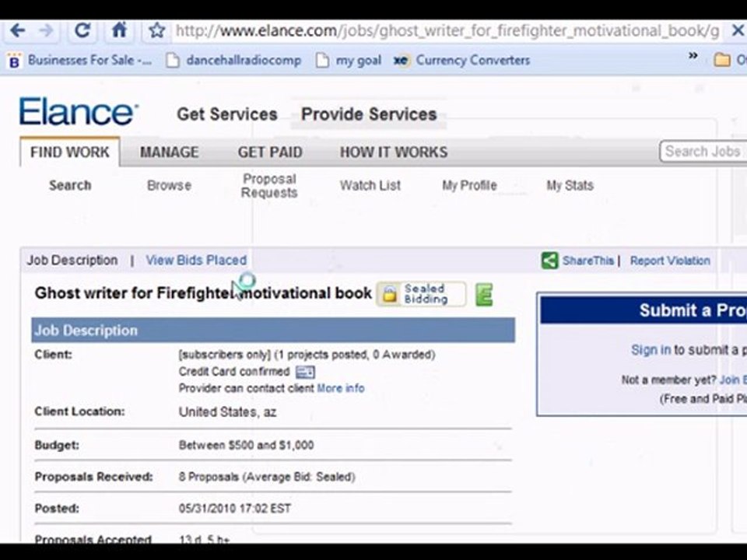
Task: Click the green E icon beside title
Action: [484, 294]
